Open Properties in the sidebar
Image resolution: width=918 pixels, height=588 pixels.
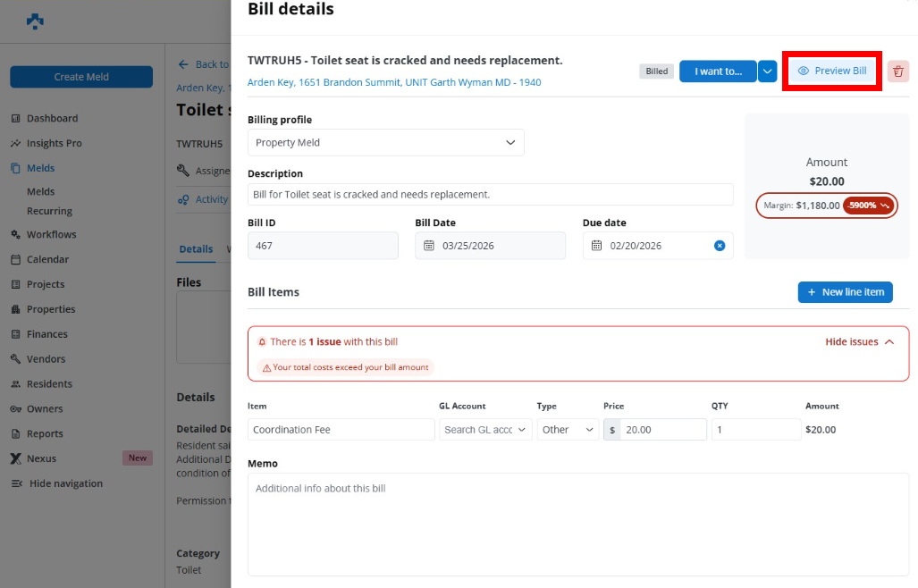[x=51, y=309]
